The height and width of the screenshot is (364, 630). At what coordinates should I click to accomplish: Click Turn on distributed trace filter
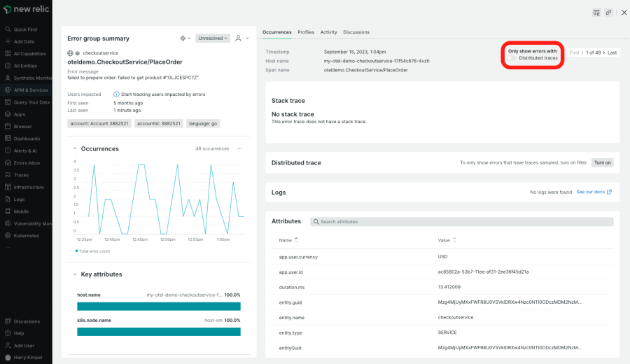(x=602, y=162)
